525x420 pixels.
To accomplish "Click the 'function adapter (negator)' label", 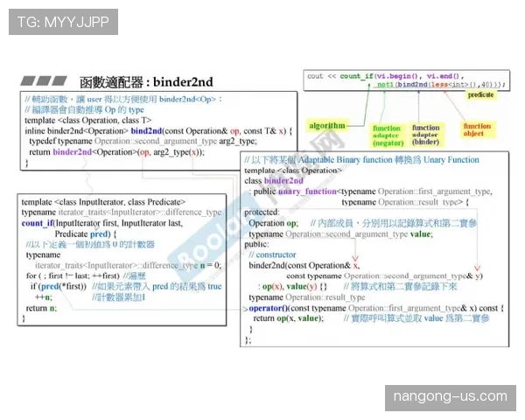I will [x=388, y=136].
